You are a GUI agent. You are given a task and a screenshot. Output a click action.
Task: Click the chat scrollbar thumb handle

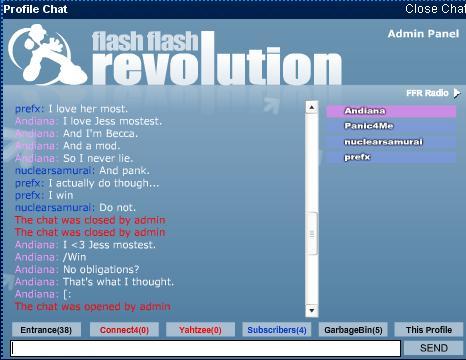click(312, 234)
